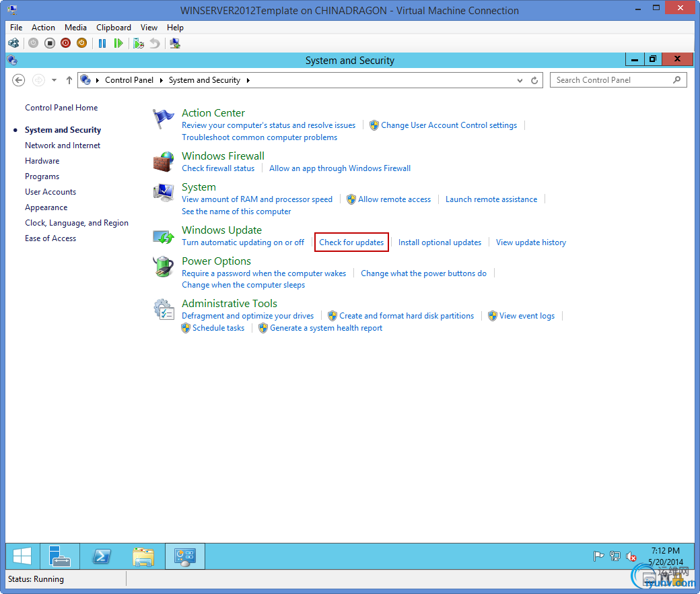700x594 pixels.
Task: Click Turn automatic updating on or off
Action: pyautogui.click(x=243, y=242)
